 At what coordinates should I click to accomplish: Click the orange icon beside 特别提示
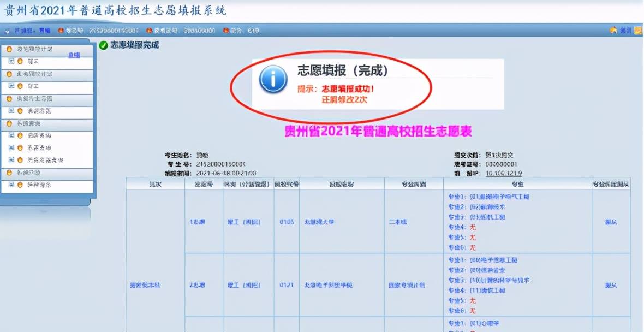point(20,185)
